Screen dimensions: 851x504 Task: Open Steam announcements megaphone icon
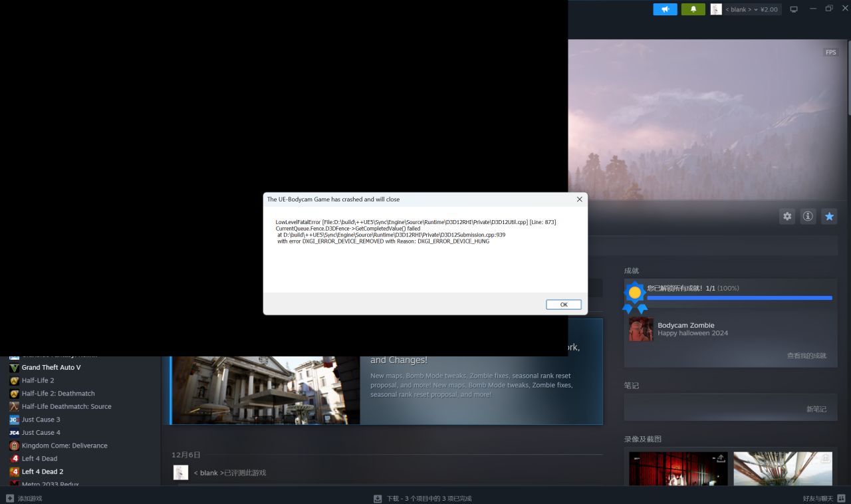coord(665,9)
